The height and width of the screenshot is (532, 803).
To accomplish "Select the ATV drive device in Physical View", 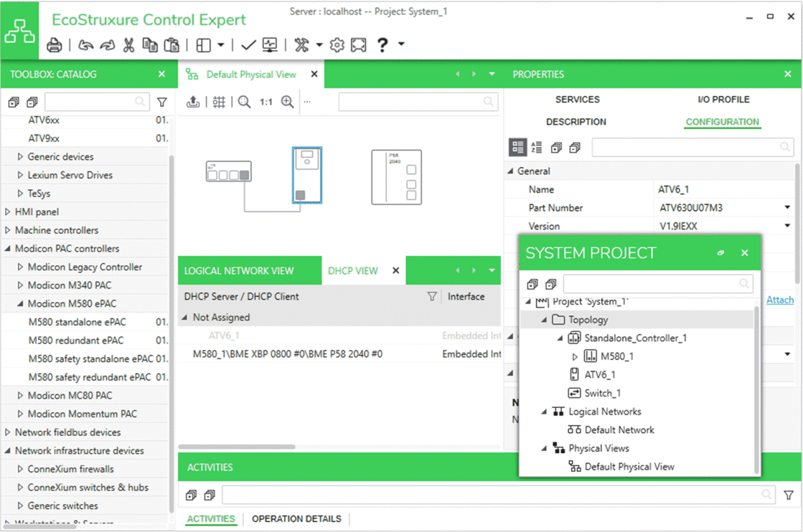I will [x=306, y=175].
